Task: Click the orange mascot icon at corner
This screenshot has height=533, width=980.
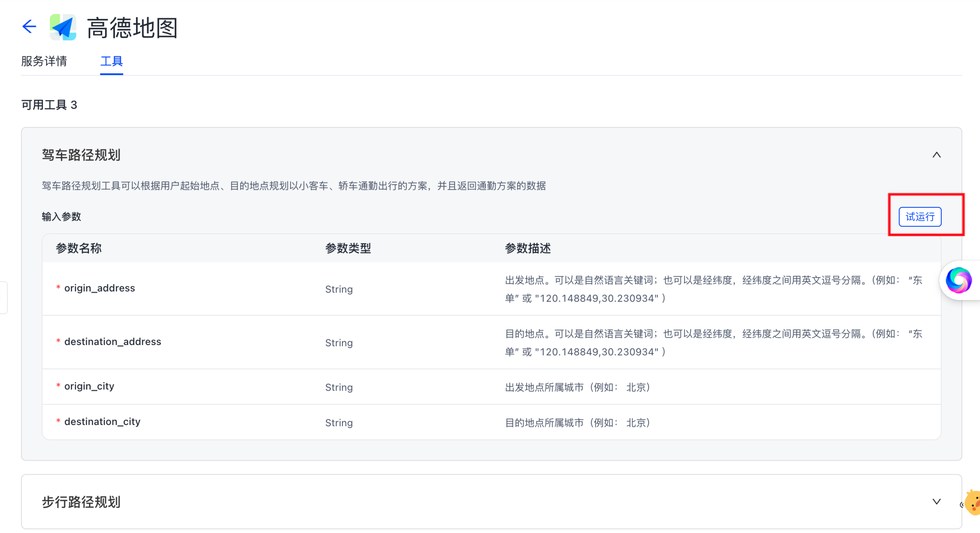Action: tap(973, 502)
